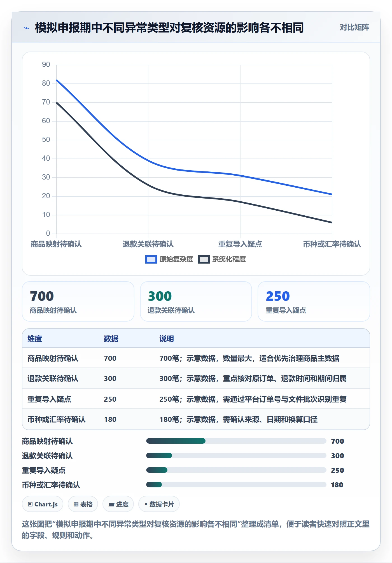Select the 币种或汇率待确认 table row name
Screen dimensions: 392x563
click(57, 419)
